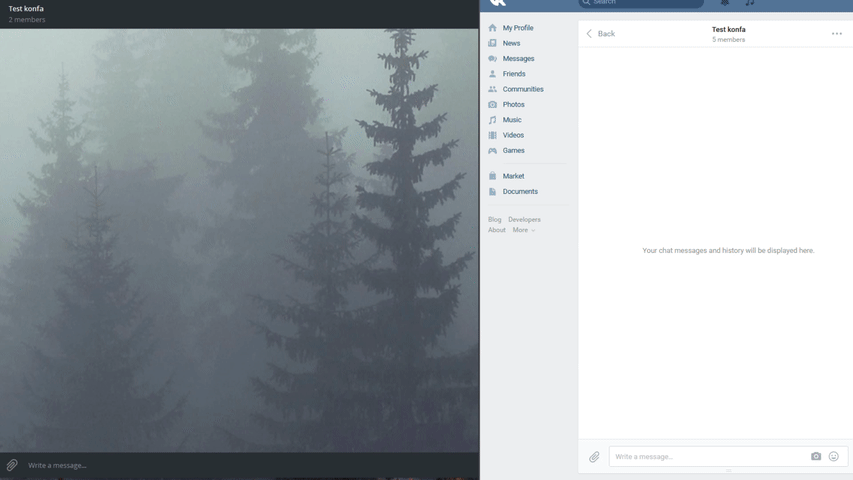Open the notifications bell icon
The image size is (853, 480).
tap(725, 3)
